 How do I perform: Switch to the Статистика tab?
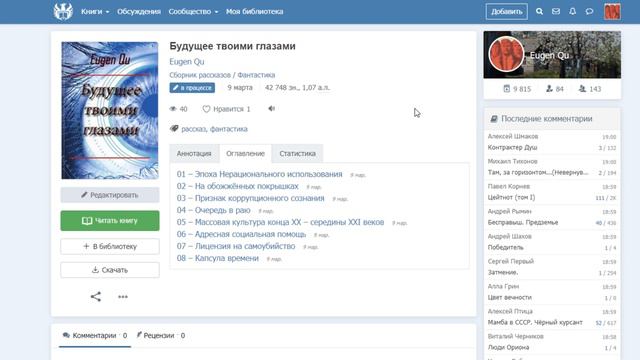(x=298, y=153)
